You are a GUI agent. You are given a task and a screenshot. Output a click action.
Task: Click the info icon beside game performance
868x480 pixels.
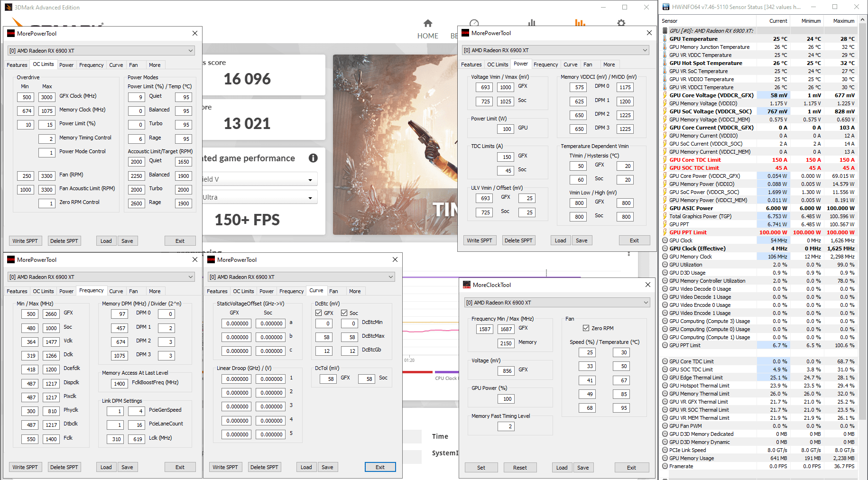click(313, 158)
